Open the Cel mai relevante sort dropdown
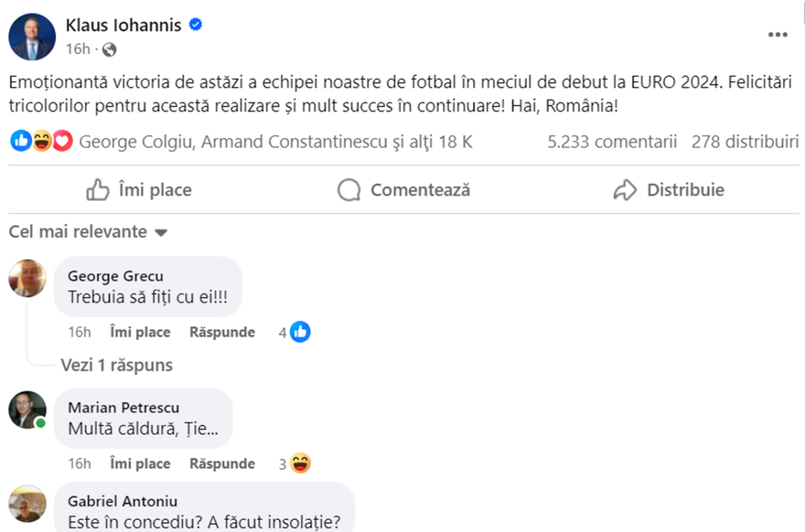This screenshot has height=532, width=805. (88, 232)
